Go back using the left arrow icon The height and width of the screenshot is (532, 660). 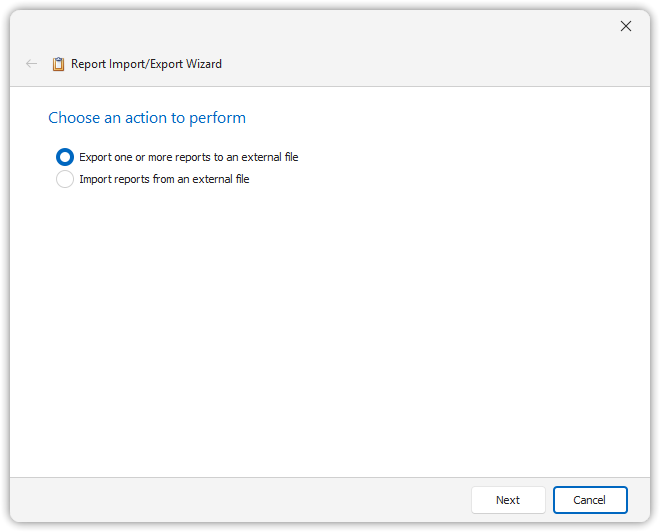click(x=32, y=64)
